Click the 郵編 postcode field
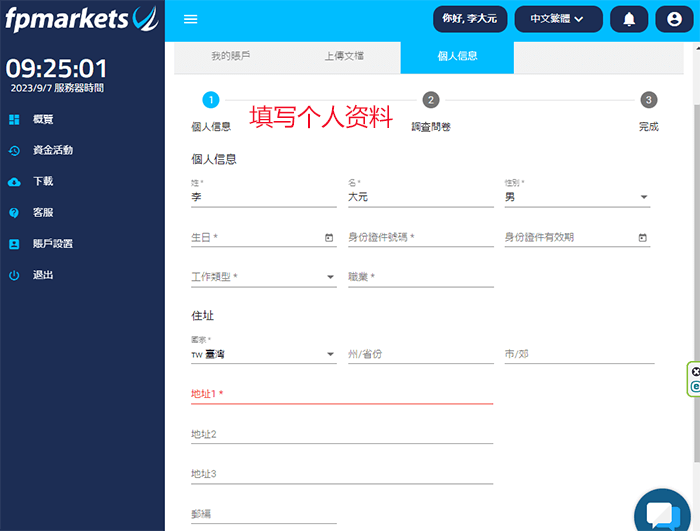This screenshot has height=531, width=700. [x=264, y=514]
